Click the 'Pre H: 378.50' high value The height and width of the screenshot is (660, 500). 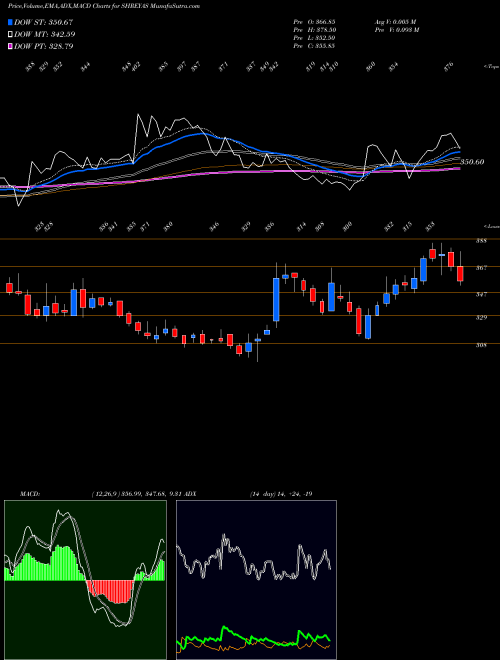point(314,30)
